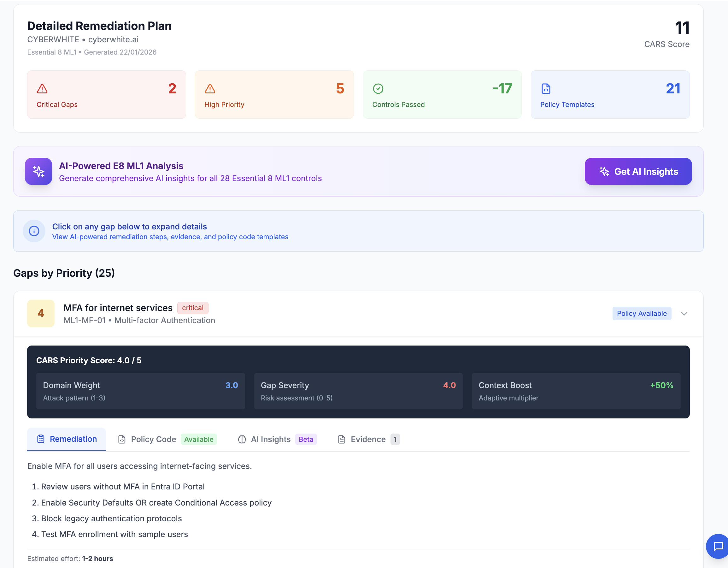728x568 pixels.
Task: Click the Policy Available badge
Action: click(642, 314)
